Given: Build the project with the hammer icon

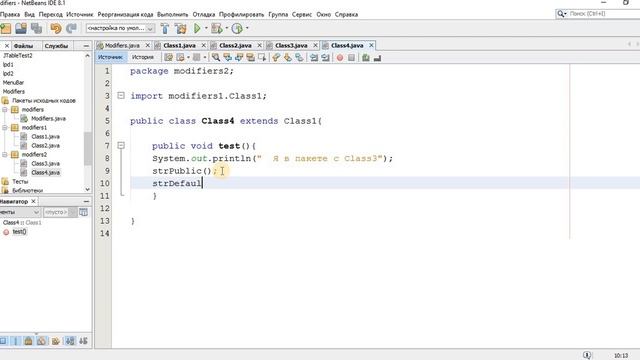Looking at the screenshot, I should coord(164,28).
